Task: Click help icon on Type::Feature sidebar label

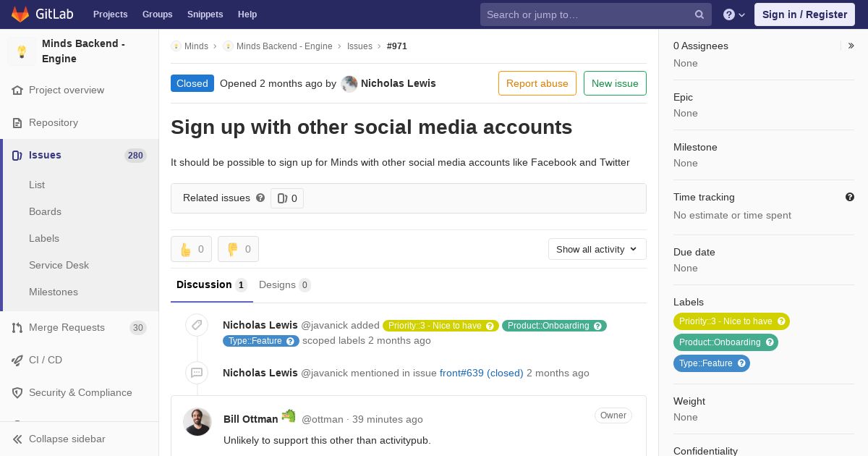Action: [741, 363]
